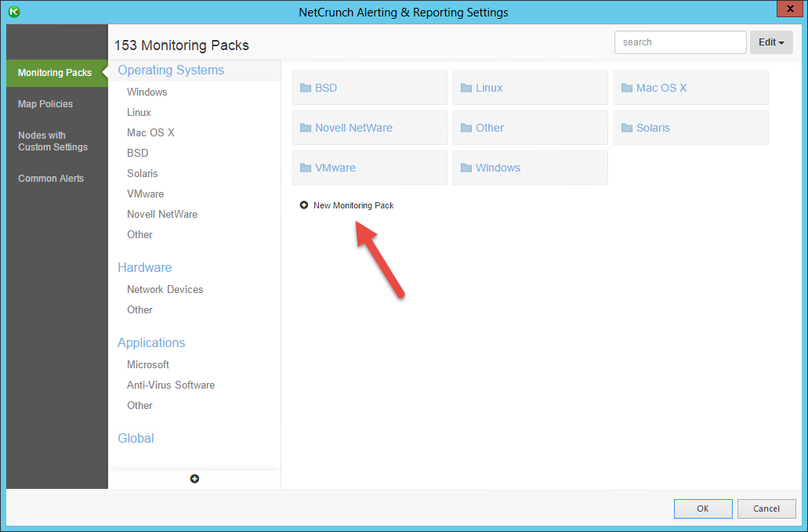Select Applications category heading
Image resolution: width=808 pixels, height=532 pixels.
(151, 342)
